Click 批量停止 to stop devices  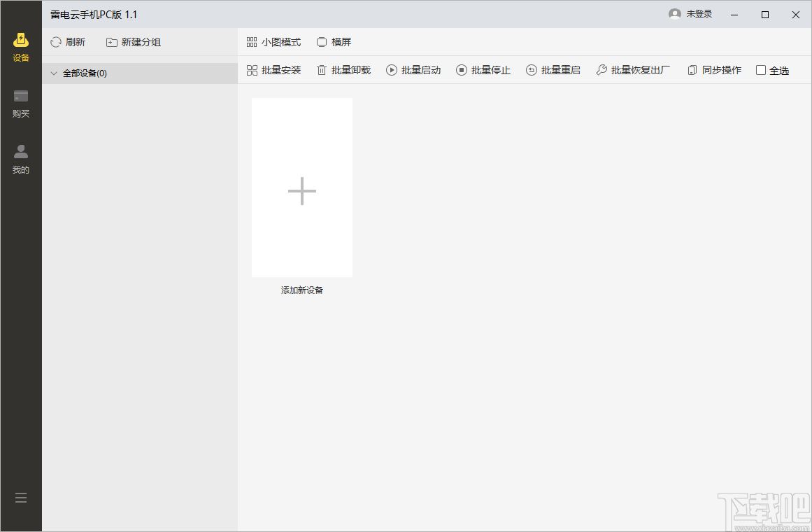pyautogui.click(x=489, y=70)
